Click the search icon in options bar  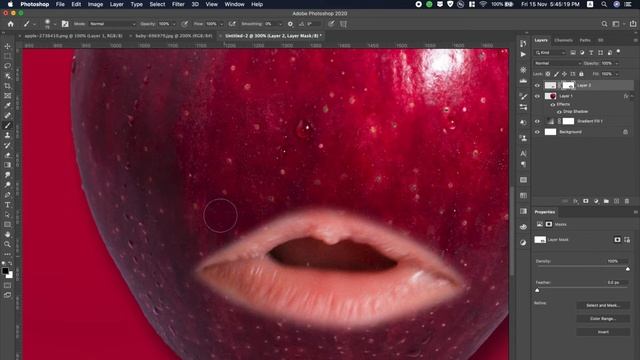click(x=604, y=24)
